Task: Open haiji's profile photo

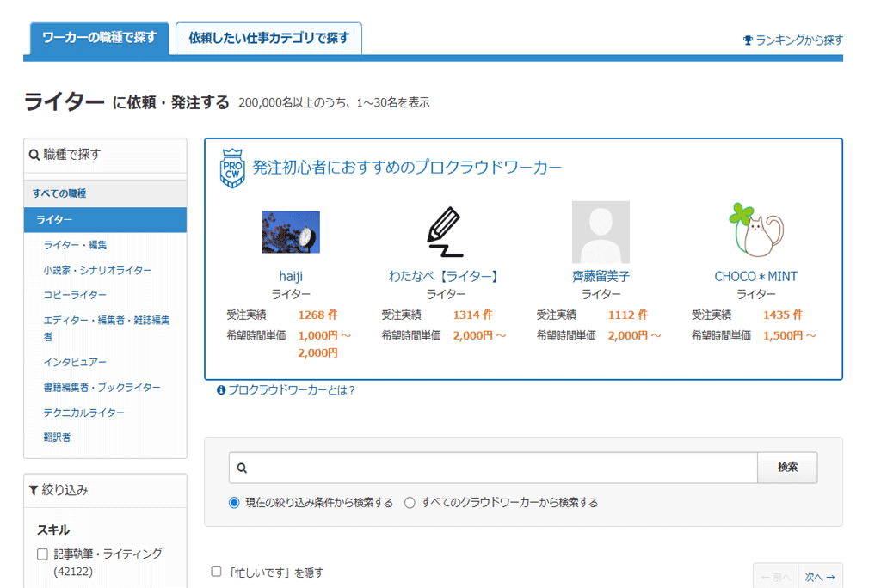Action: (x=291, y=232)
